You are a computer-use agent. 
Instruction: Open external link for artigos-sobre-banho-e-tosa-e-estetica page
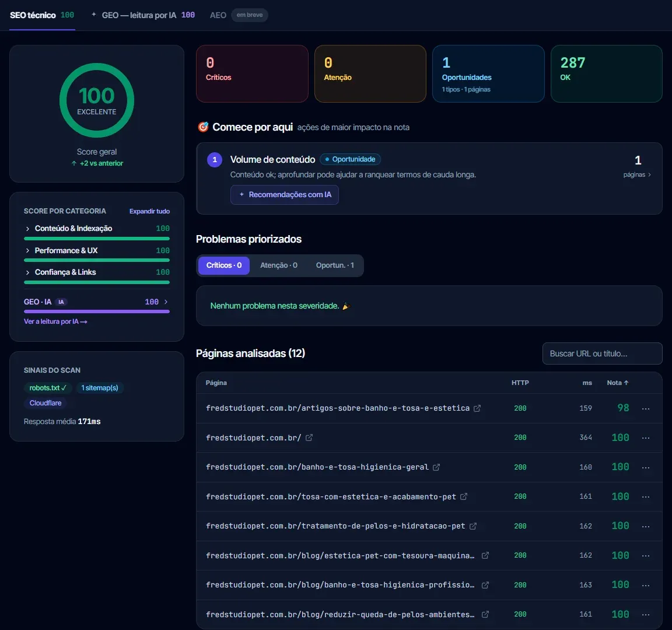[x=477, y=408]
